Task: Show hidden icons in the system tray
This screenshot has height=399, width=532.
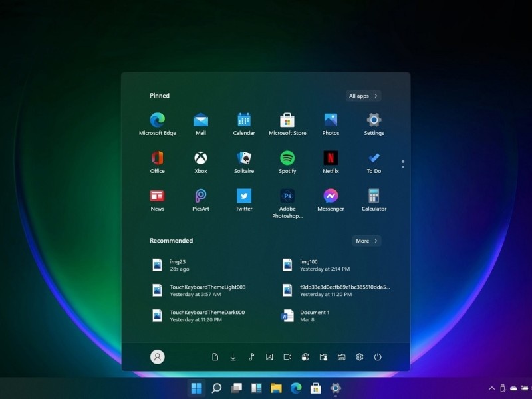Action: click(491, 388)
